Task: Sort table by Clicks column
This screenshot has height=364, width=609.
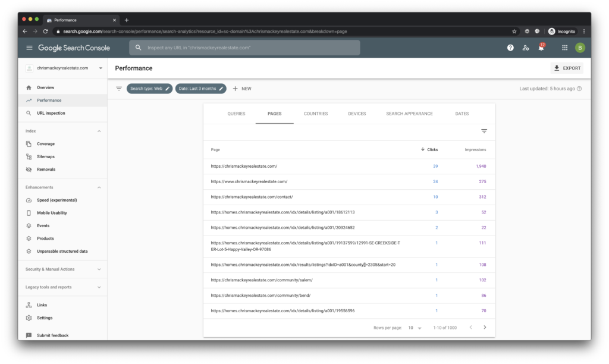Action: pyautogui.click(x=429, y=149)
